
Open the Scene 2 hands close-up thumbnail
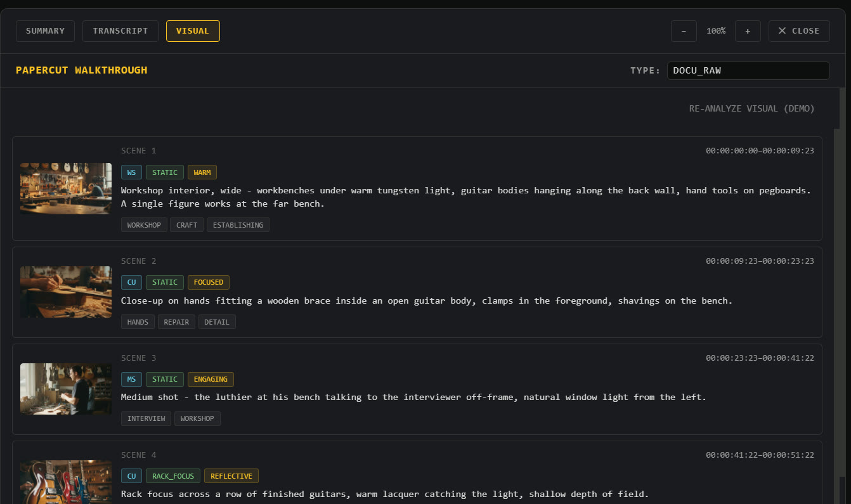click(x=66, y=292)
